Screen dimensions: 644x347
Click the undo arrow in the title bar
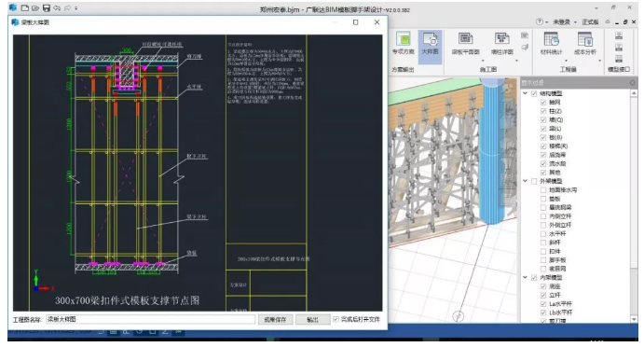pos(57,7)
